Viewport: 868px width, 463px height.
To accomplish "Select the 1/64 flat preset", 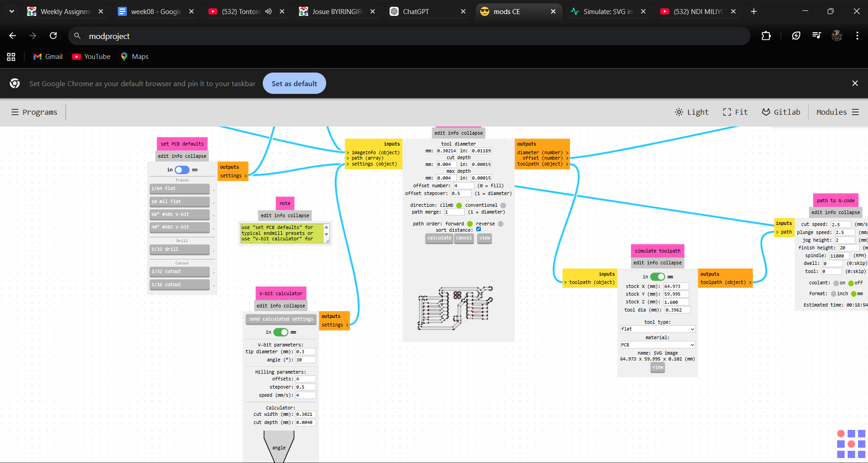I will point(180,189).
